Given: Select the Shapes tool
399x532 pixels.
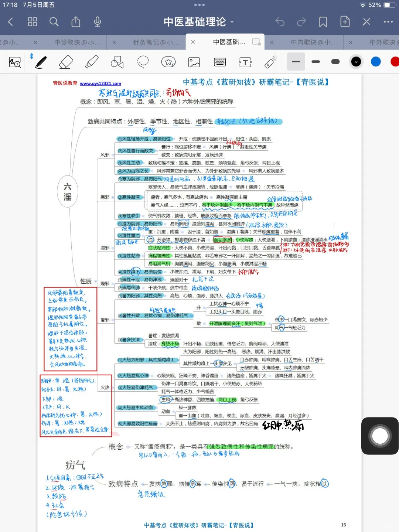Looking at the screenshot, I should tap(117, 62).
